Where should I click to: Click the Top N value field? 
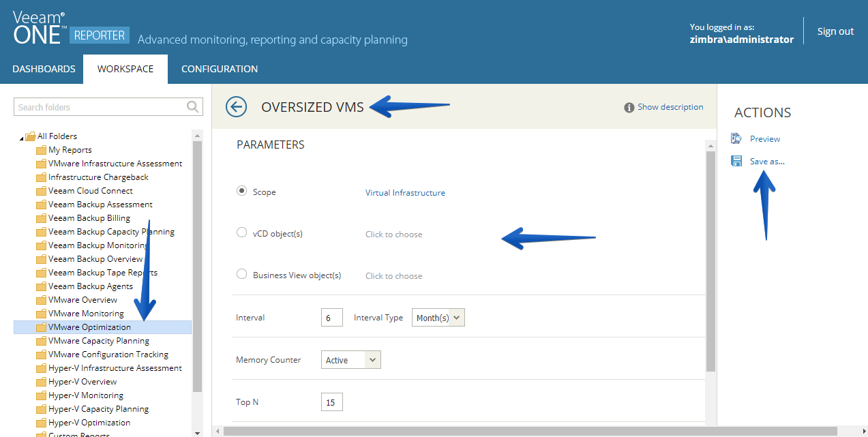coord(331,402)
